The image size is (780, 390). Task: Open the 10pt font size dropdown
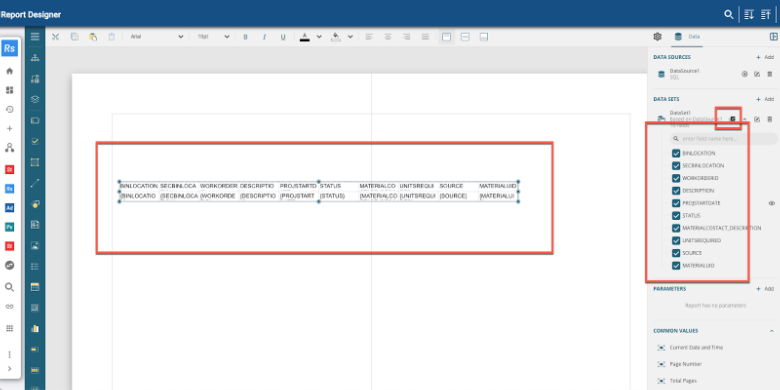pos(213,37)
